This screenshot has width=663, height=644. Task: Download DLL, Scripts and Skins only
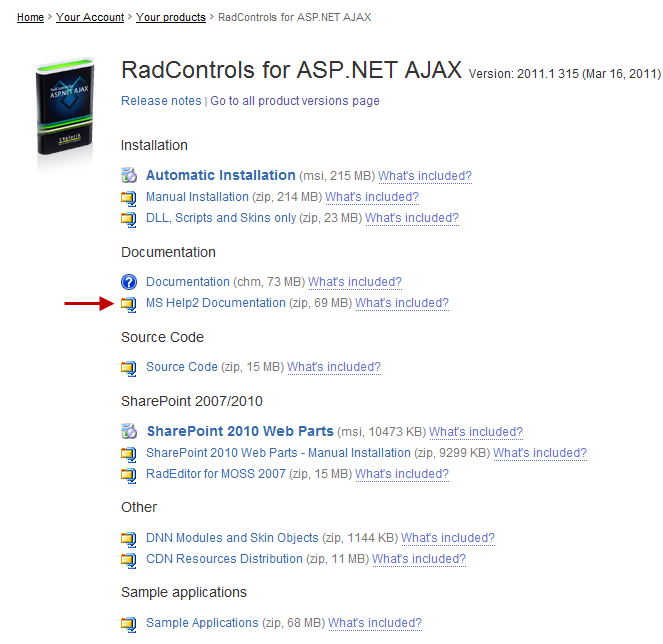221,218
